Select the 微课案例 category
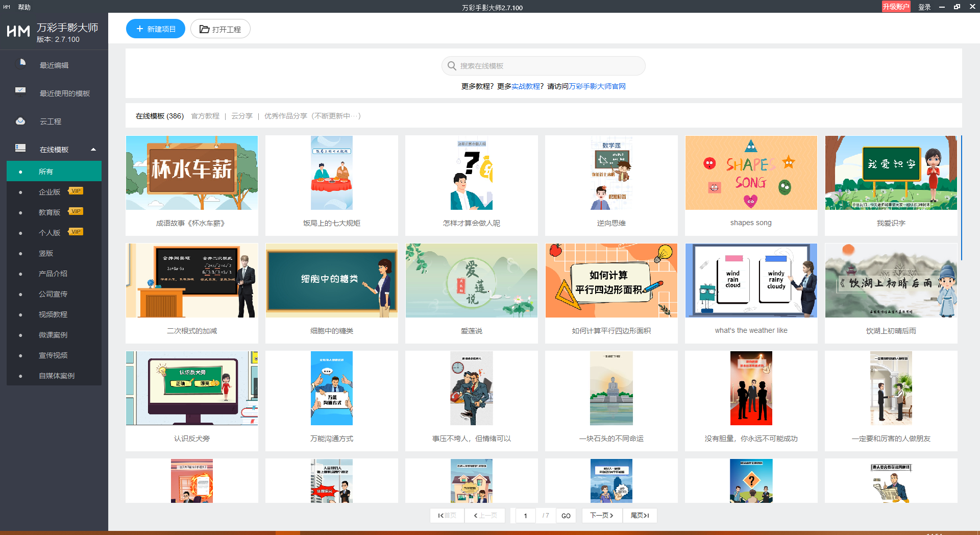Screen dimensions: 980x535 [54, 334]
